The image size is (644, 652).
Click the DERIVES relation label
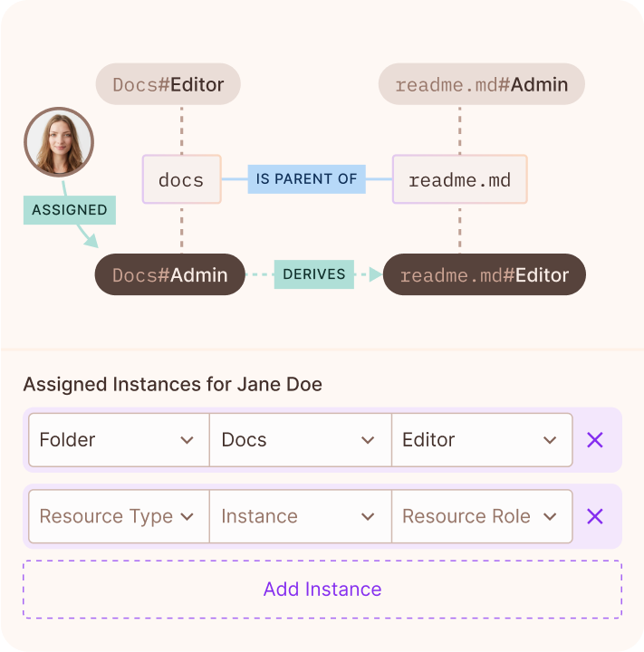point(313,273)
